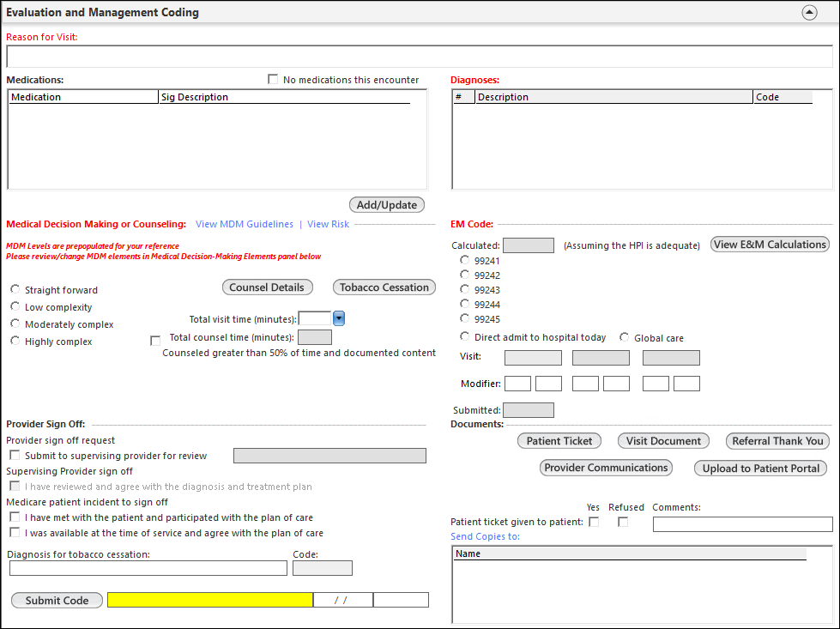
Task: Click Diagnoses Description column header
Action: [x=614, y=97]
